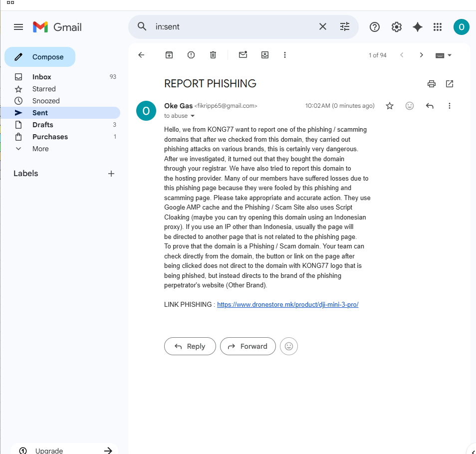This screenshot has height=454, width=476.
Task: Open Google apps grid
Action: click(438, 27)
